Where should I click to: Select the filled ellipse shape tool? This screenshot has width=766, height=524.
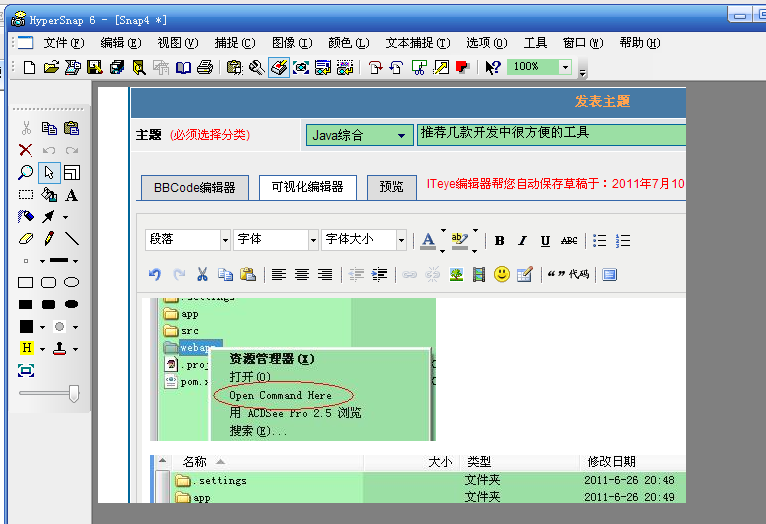click(x=71, y=304)
